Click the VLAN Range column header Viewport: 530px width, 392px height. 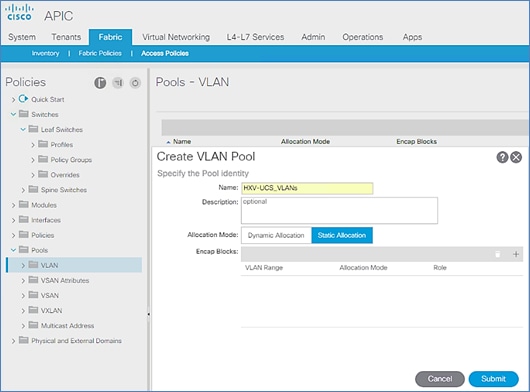pos(264,268)
